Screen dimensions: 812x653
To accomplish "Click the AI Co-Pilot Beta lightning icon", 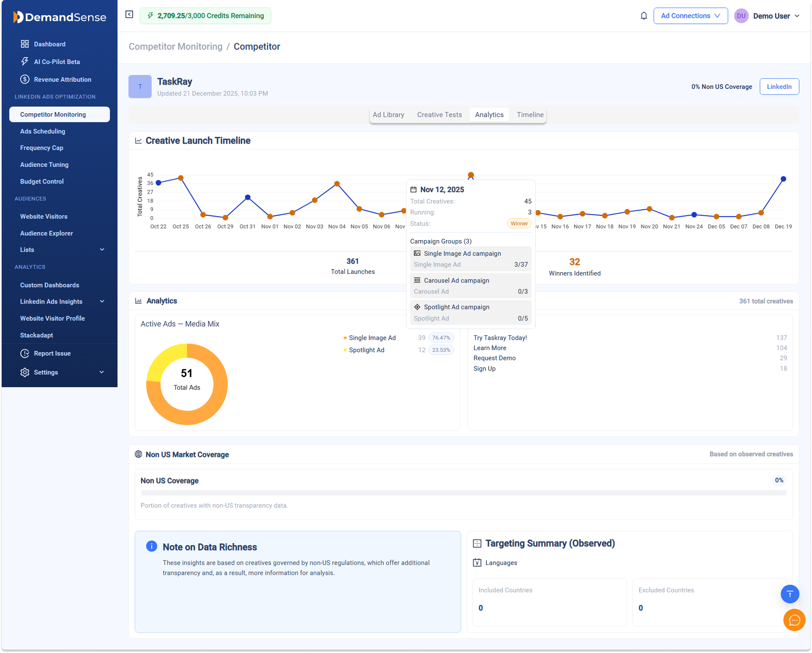I will pos(25,62).
